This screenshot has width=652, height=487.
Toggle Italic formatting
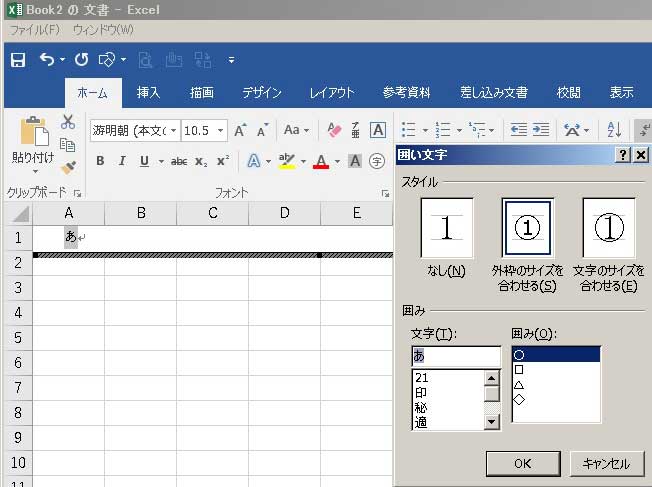pos(122,161)
